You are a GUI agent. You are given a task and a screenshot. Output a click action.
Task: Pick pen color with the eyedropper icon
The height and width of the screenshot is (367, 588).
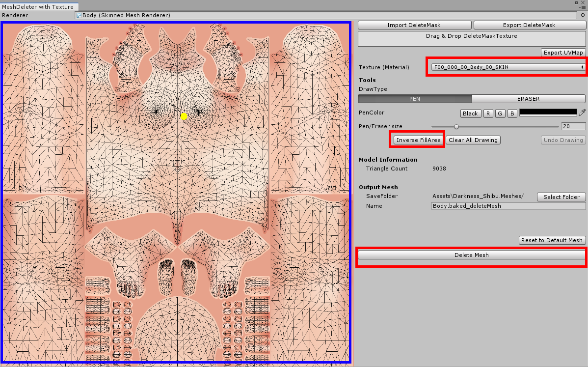tap(582, 113)
